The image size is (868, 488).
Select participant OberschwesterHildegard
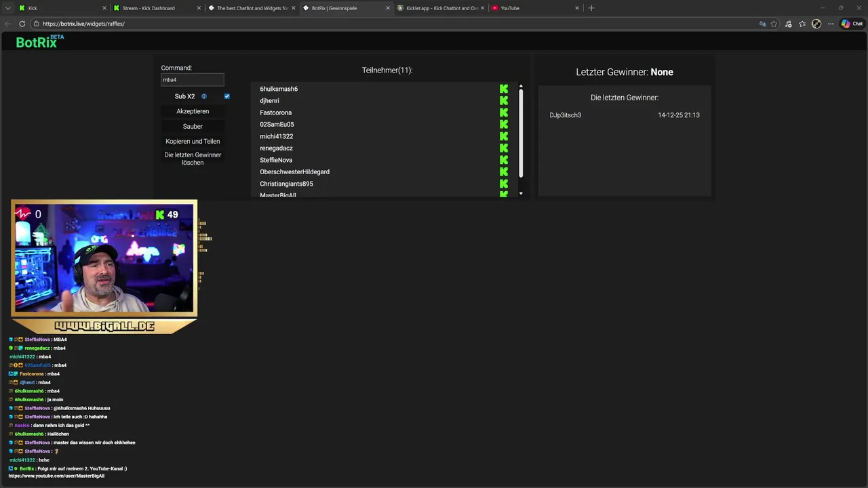point(294,172)
